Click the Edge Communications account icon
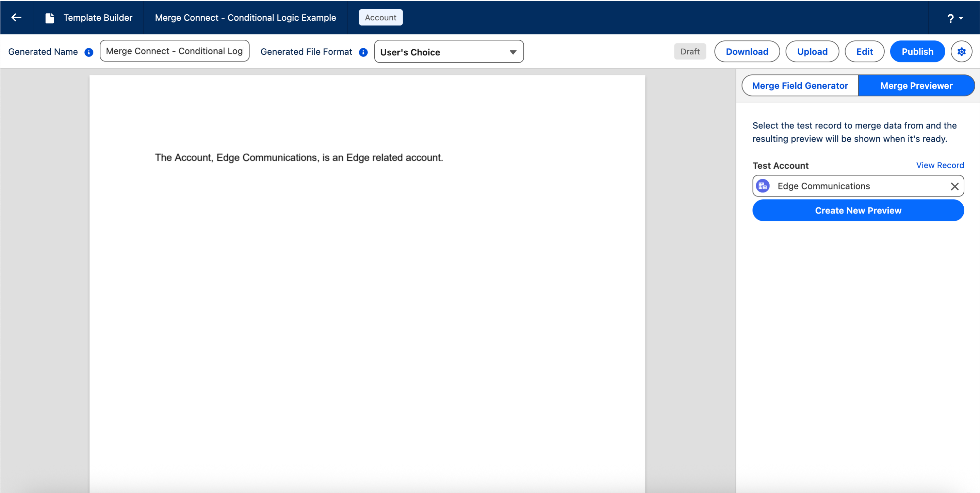 click(763, 186)
